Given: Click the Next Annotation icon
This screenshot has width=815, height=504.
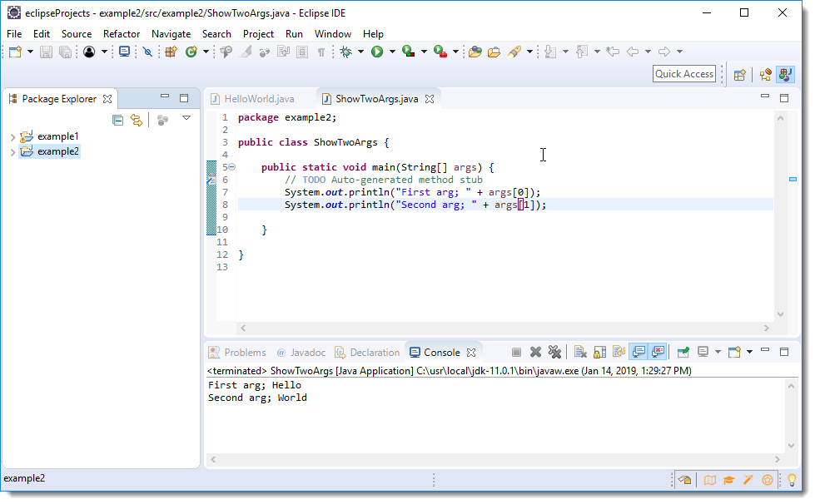Looking at the screenshot, I should 550,52.
